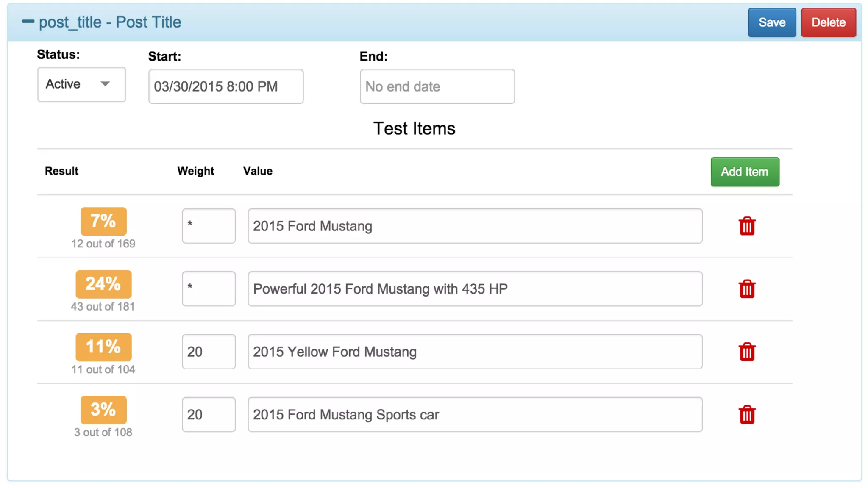Focus the Start date field
Viewport: 868px width, 488px height.
click(225, 86)
